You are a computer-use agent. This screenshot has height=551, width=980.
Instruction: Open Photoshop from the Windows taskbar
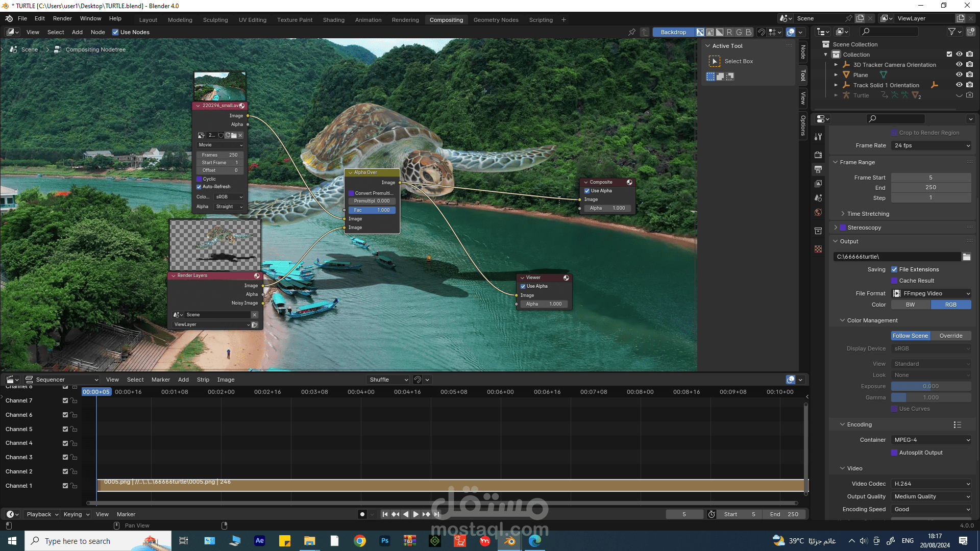[385, 541]
